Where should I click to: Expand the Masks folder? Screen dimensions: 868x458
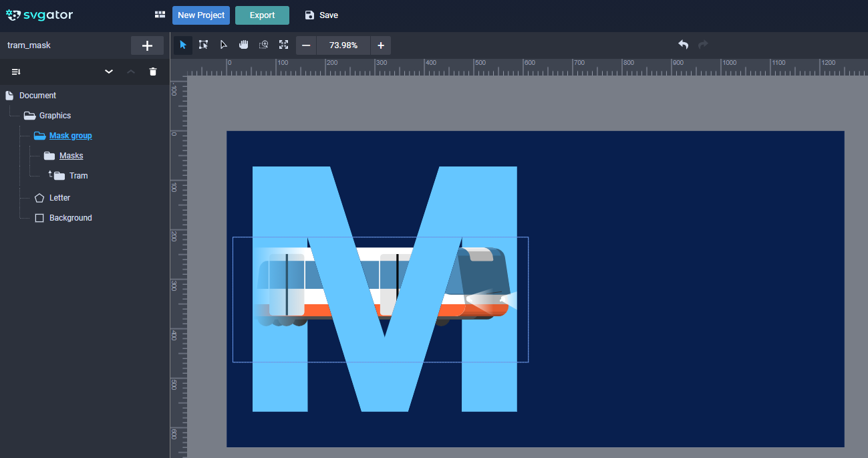pyautogui.click(x=49, y=156)
